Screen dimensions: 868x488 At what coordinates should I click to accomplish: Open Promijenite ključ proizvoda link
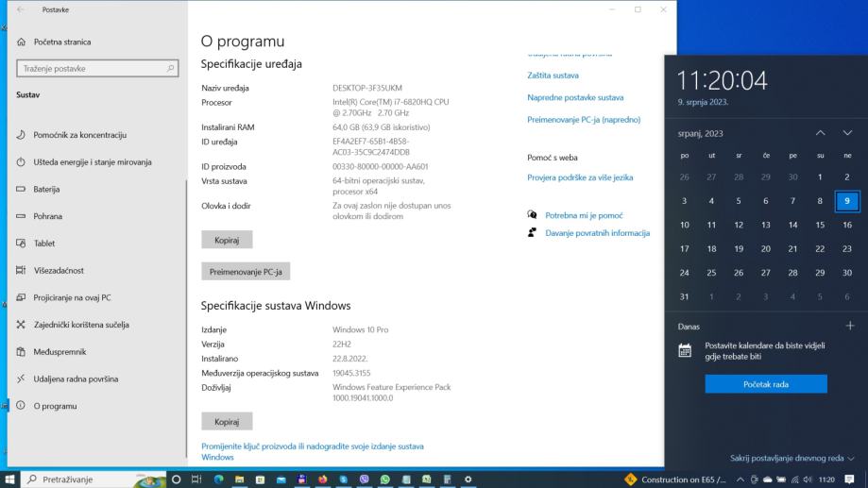coord(313,451)
